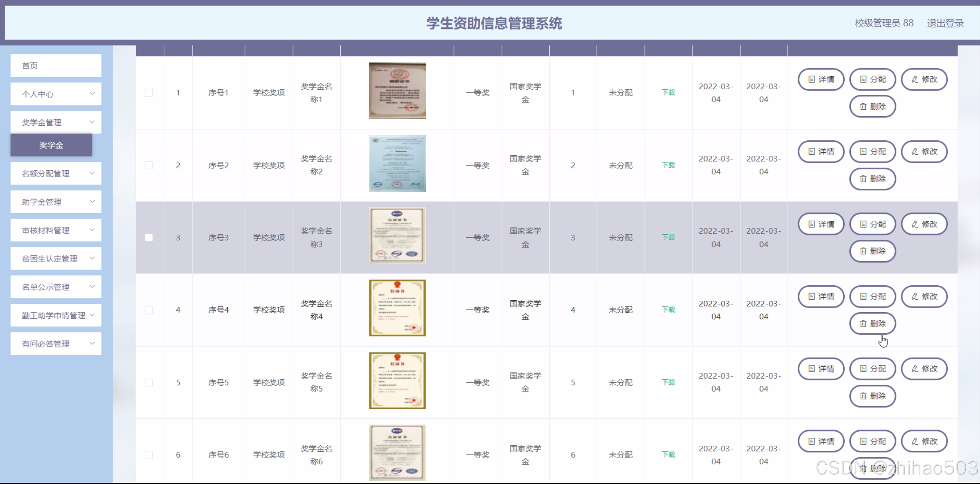Click the 详情 icon button in row 1
980x484 pixels.
[821, 79]
